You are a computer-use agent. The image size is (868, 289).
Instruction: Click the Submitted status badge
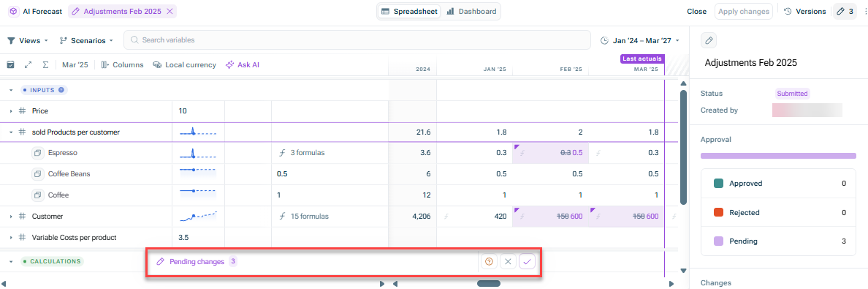click(792, 94)
